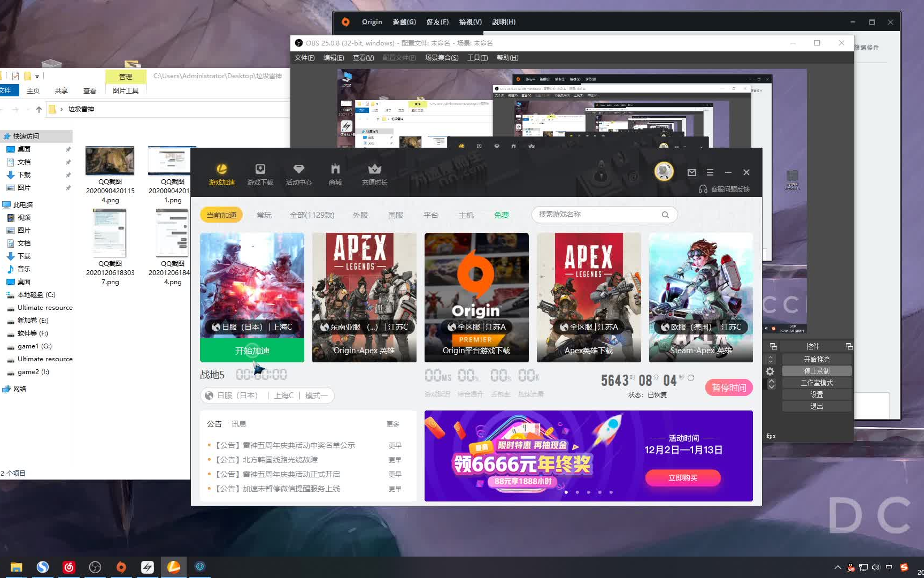Select the 常玩 filter tab
924x578 pixels.
click(x=264, y=215)
